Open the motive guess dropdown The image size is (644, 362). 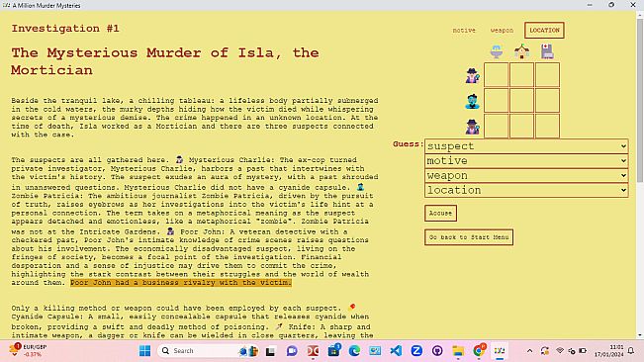(x=526, y=161)
